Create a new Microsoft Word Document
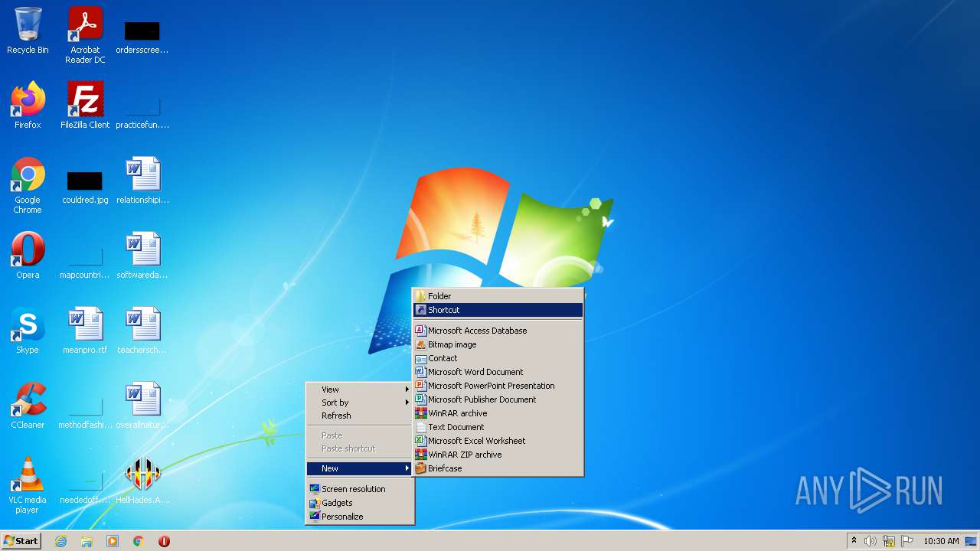The width and height of the screenshot is (980, 551). [498, 372]
